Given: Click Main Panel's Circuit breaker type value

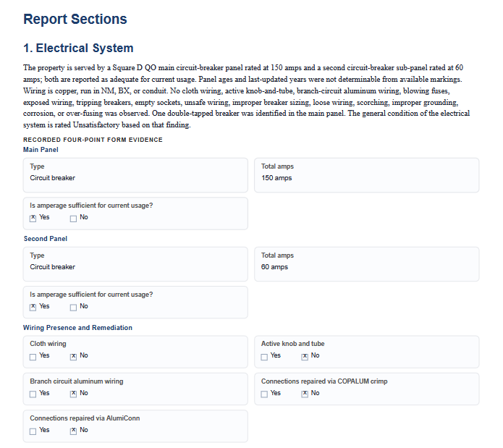Looking at the screenshot, I should (x=53, y=178).
